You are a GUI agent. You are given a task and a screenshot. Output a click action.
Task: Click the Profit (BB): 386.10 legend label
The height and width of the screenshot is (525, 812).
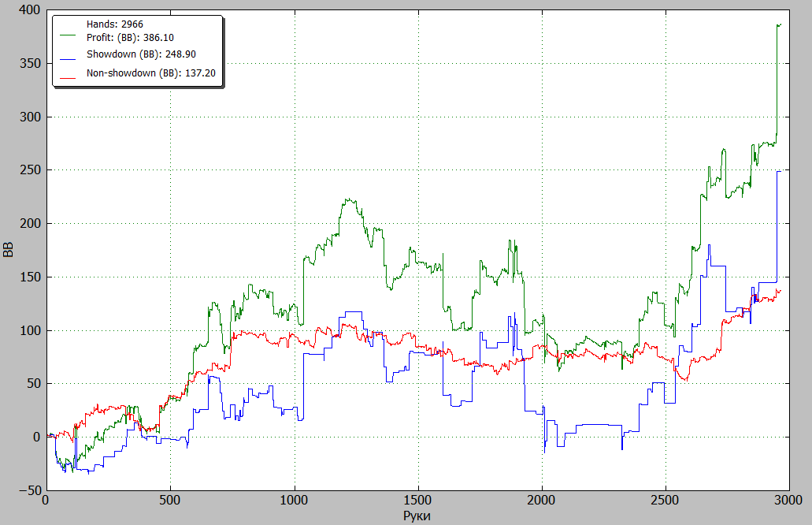130,38
